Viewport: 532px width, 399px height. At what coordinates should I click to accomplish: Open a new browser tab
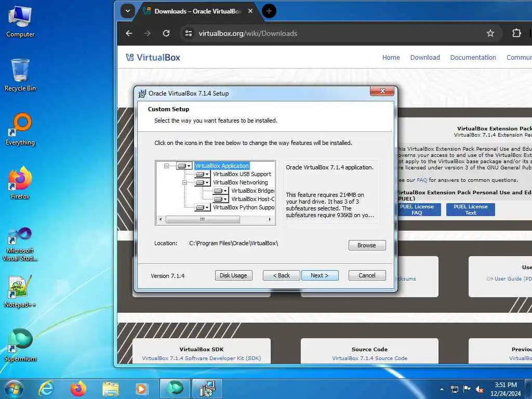269,11
